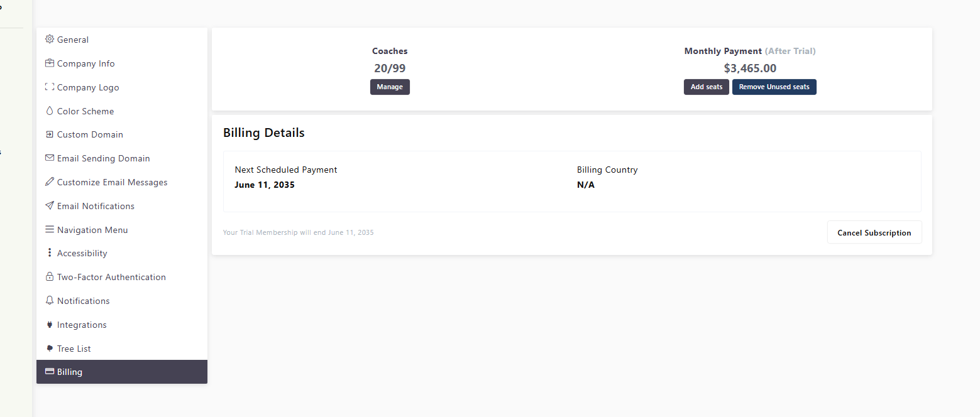
Task: Click the tree icon beside Tree List
Action: pos(50,349)
